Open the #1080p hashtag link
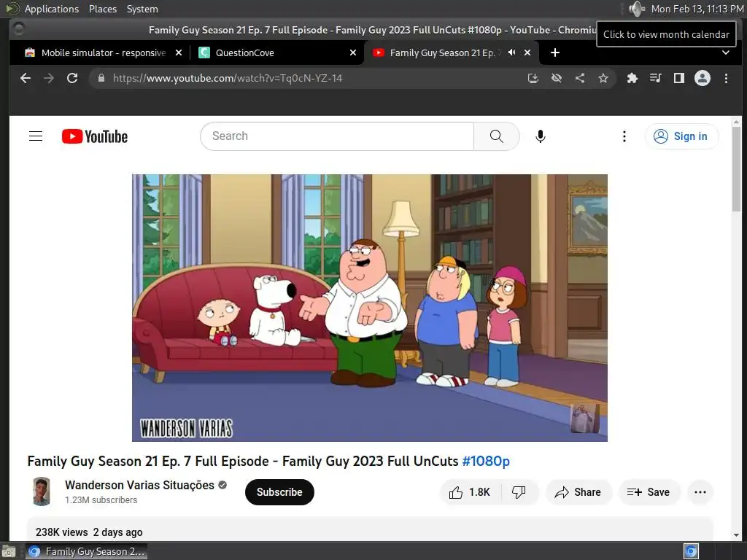Screen dimensions: 747x560 (x=486, y=461)
